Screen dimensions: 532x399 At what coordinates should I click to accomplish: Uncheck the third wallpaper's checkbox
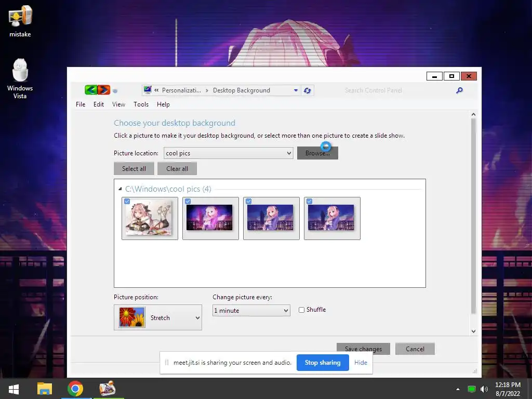(248, 201)
